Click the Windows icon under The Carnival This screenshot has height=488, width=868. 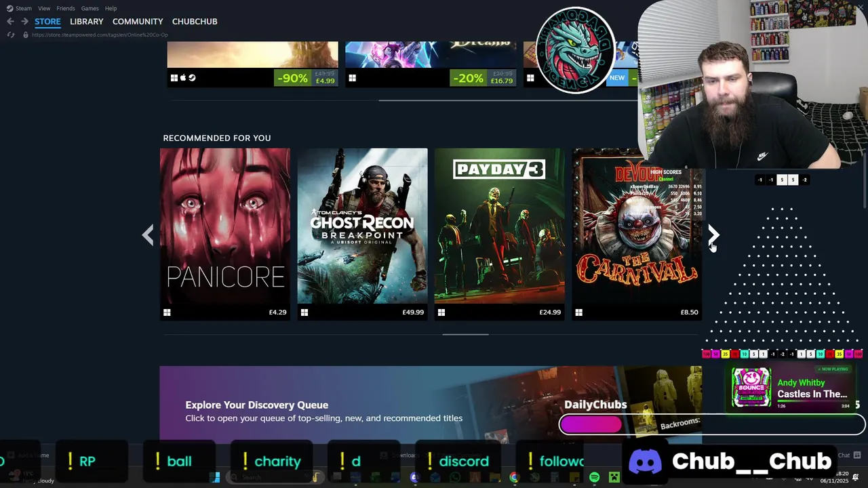click(x=578, y=312)
